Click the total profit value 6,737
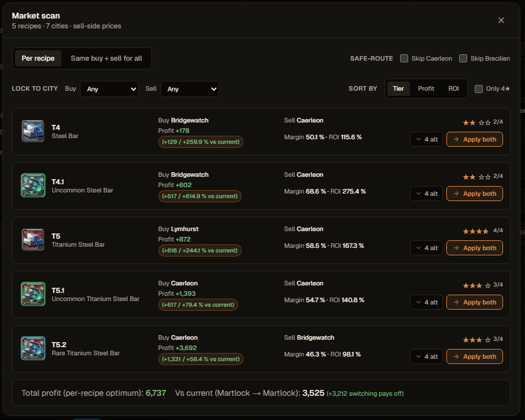The height and width of the screenshot is (420, 525). coord(156,393)
